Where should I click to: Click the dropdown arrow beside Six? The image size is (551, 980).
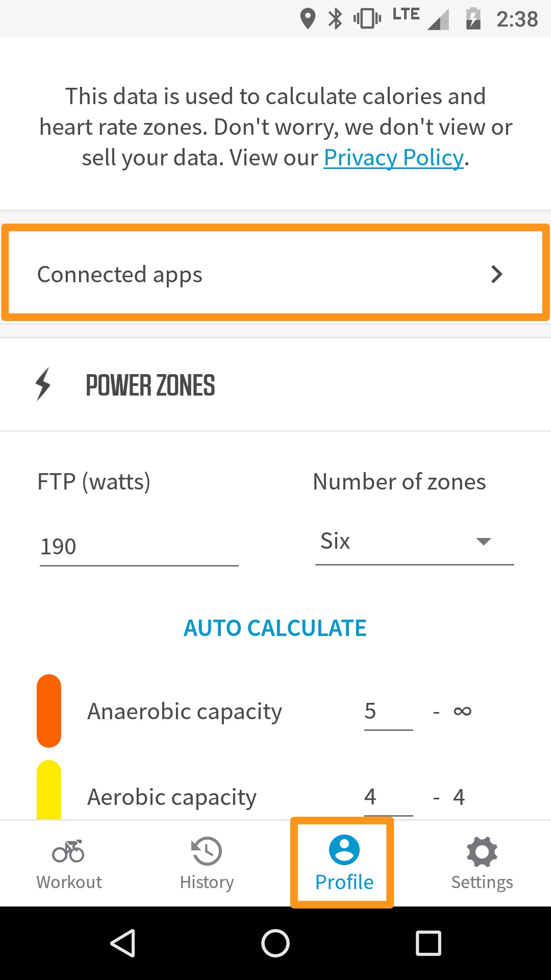(x=483, y=542)
